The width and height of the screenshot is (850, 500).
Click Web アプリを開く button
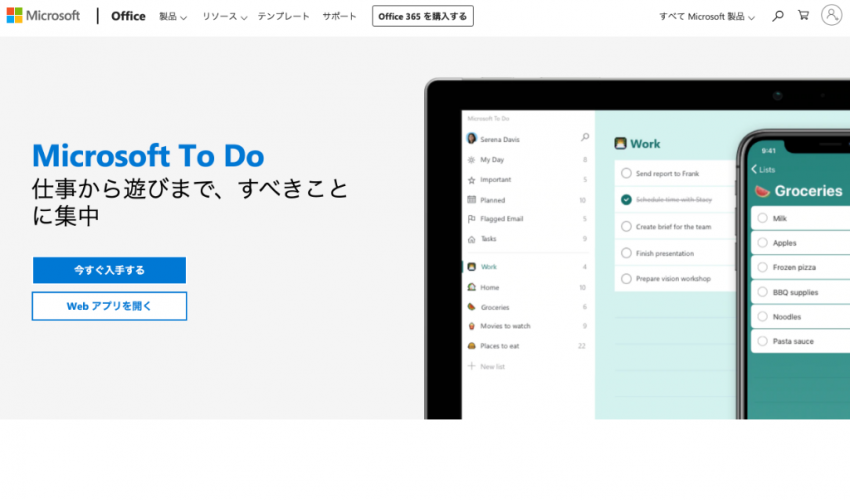point(109,306)
